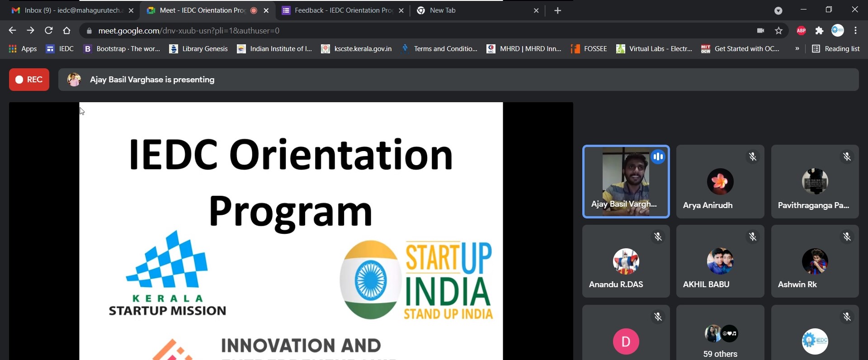This screenshot has height=360, width=868.
Task: Open the Adblock Plus extension icon
Action: [801, 30]
